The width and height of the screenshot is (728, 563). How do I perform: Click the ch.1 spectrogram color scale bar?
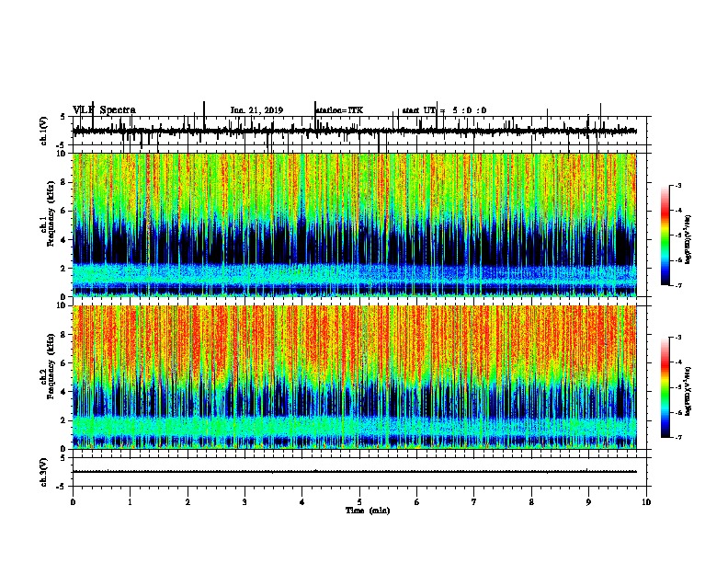click(x=665, y=236)
